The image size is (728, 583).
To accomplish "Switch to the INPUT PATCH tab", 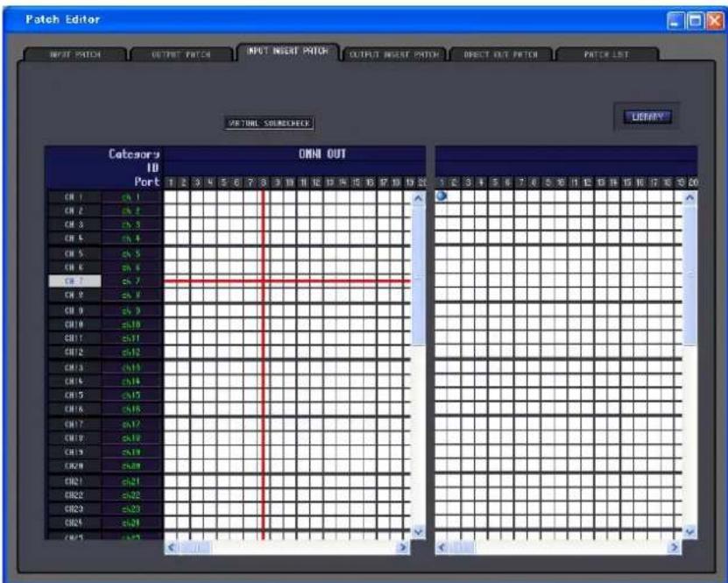I will coord(75,54).
